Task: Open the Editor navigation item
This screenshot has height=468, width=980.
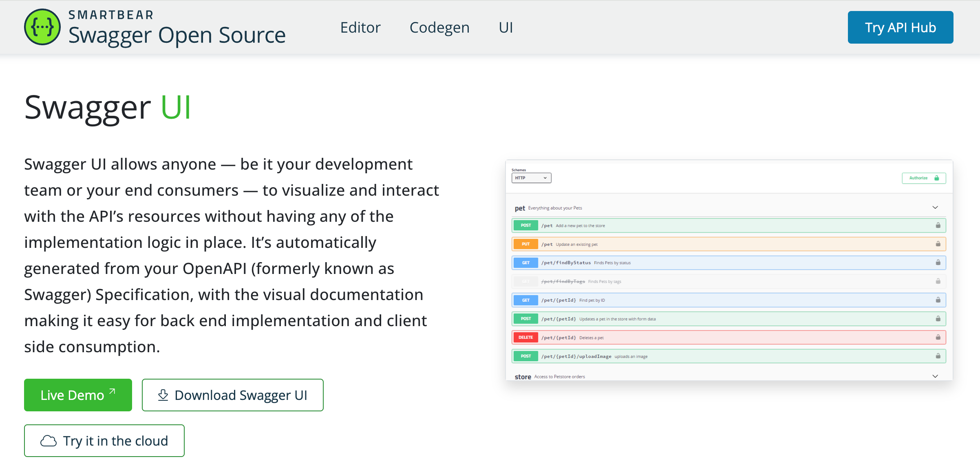Action: (360, 27)
